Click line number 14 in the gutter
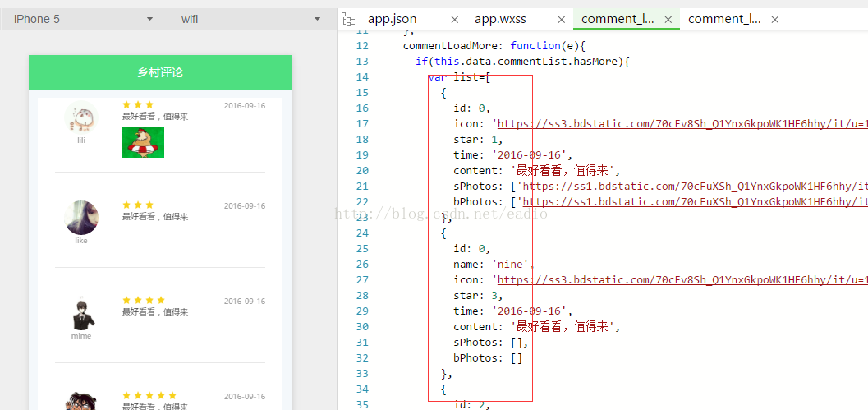Screen dimensions: 868x410 click(363, 76)
